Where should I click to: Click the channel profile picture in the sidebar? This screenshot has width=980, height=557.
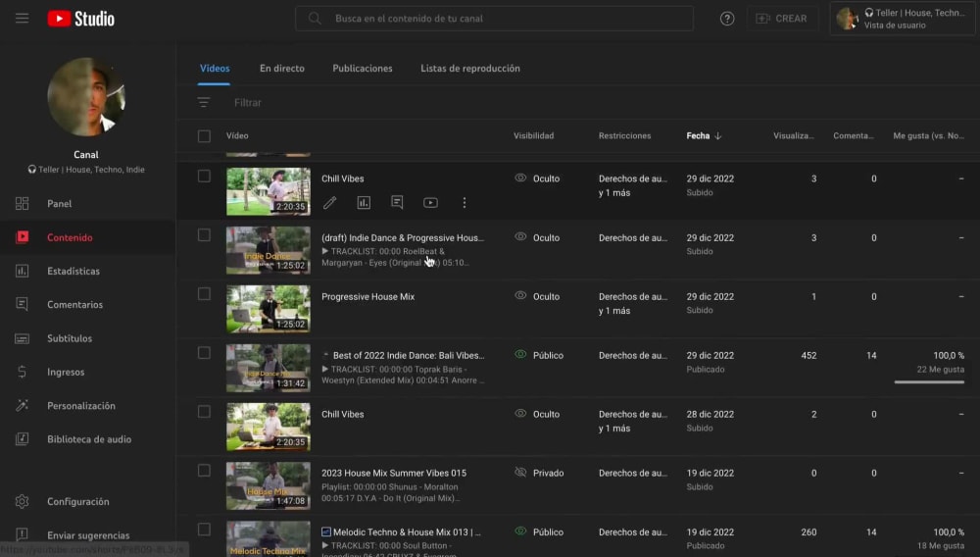click(86, 97)
